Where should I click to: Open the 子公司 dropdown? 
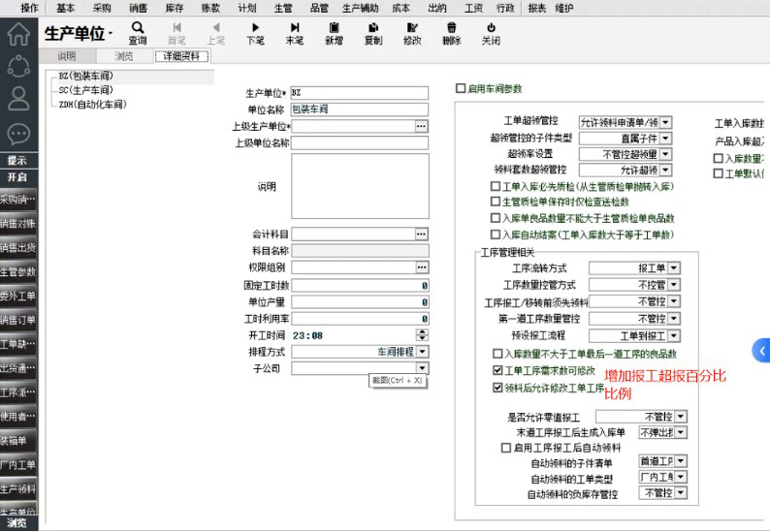click(x=422, y=367)
